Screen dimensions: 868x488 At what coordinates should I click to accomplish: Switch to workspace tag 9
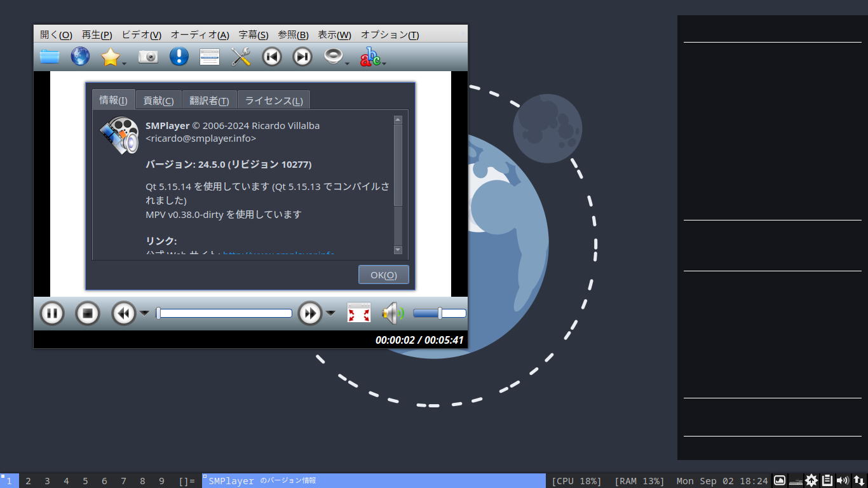coord(161,481)
